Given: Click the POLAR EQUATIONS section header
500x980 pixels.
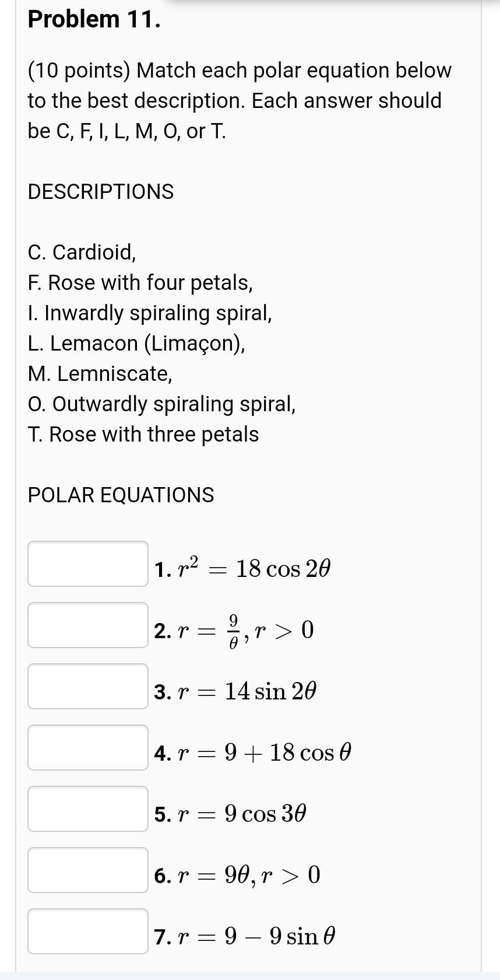Looking at the screenshot, I should pos(121,495).
